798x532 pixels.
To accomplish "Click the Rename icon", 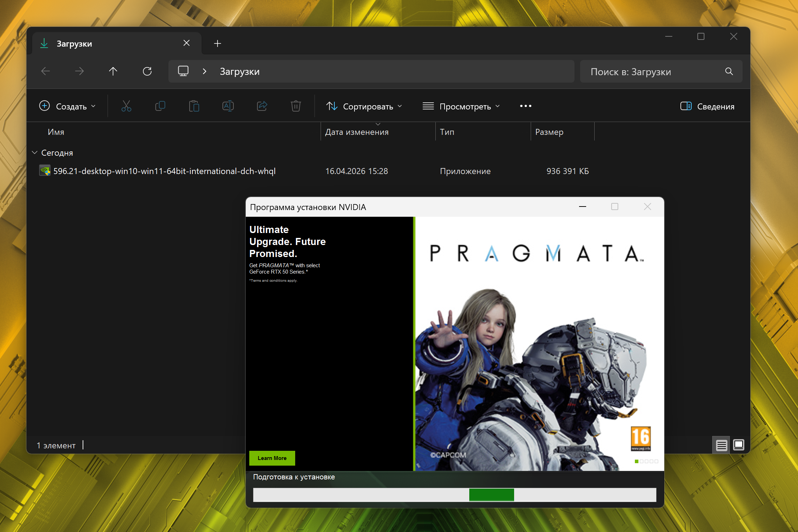I will click(228, 106).
